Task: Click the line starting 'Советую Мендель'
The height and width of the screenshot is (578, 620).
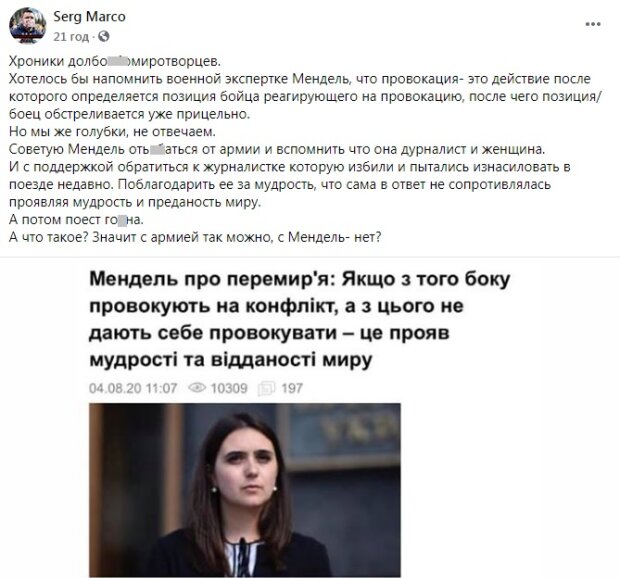Action: pos(277,149)
